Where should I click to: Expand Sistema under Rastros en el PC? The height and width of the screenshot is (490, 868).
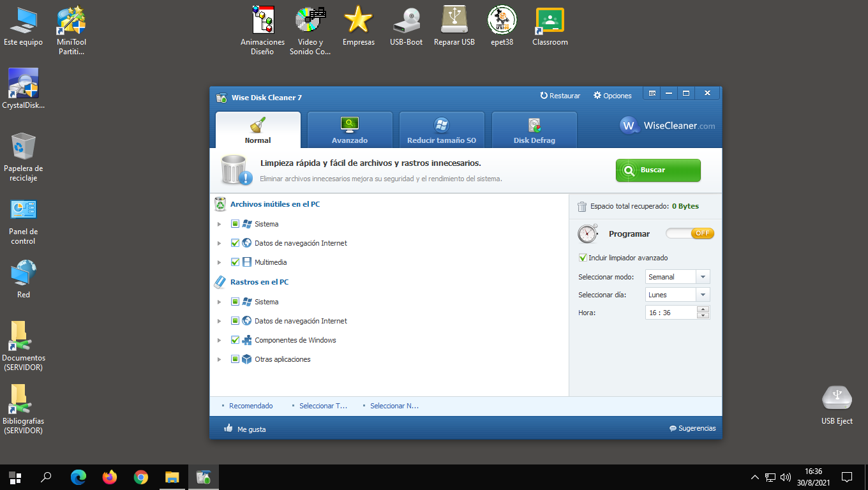click(219, 302)
